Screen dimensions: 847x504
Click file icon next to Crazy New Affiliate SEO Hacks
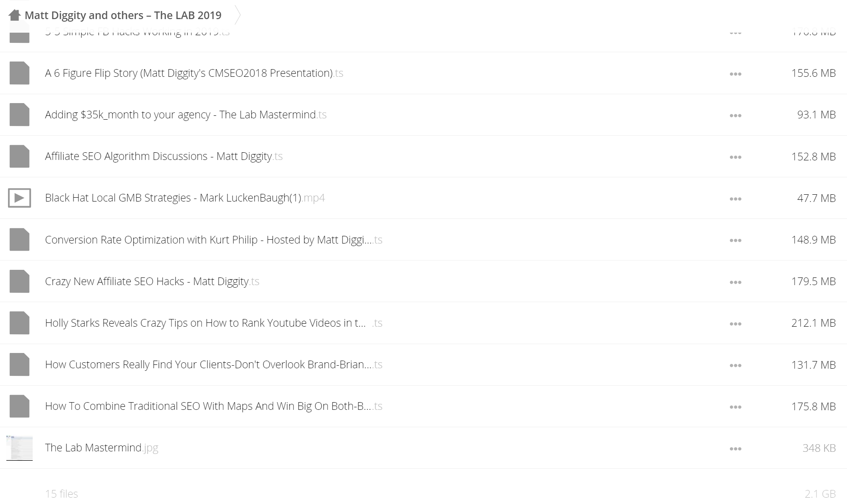point(20,281)
